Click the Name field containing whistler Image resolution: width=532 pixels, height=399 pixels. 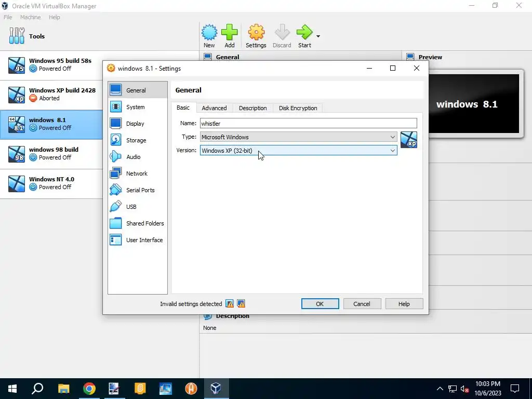click(x=308, y=123)
